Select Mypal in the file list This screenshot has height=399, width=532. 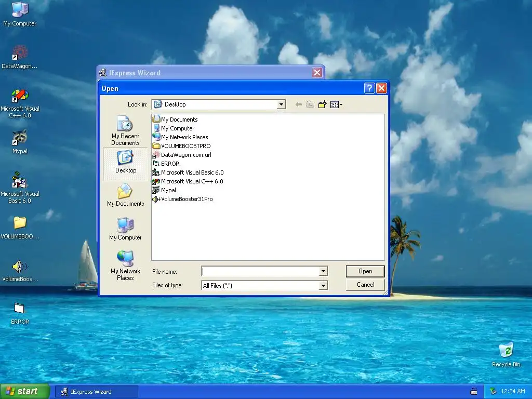164,190
